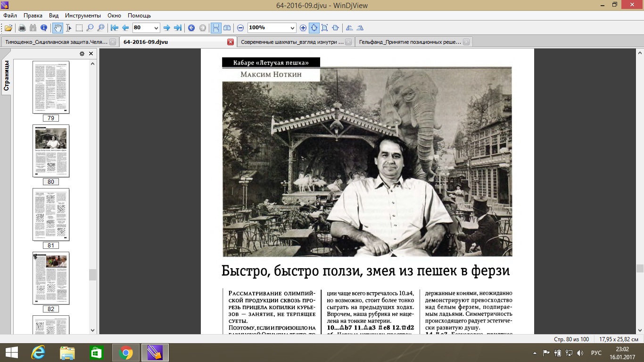Click the Open file folder icon
The width and height of the screenshot is (644, 362).
pyautogui.click(x=8, y=28)
